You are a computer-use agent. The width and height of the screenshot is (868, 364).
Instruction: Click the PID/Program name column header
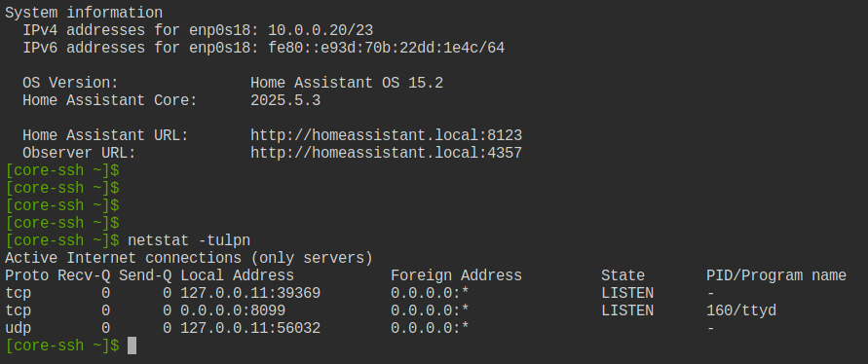pyautogui.click(x=776, y=275)
